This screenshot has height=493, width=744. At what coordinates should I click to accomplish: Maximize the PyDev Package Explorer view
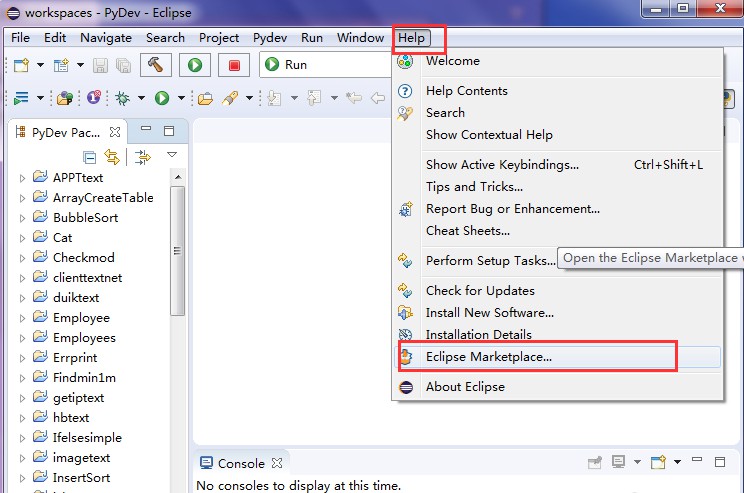click(169, 131)
